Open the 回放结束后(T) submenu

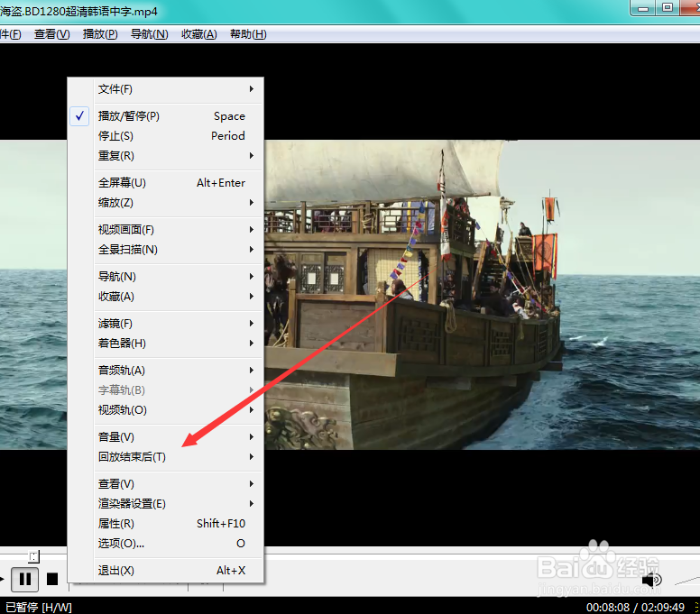pyautogui.click(x=166, y=457)
